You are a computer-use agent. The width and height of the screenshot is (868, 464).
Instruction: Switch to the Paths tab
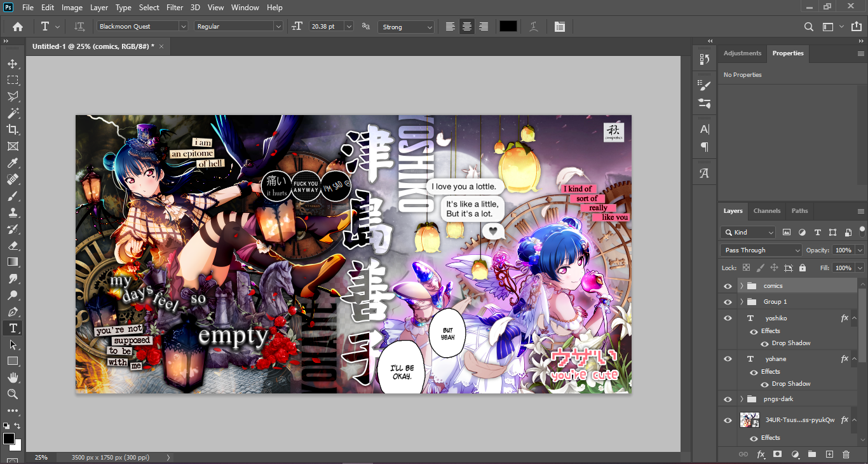coord(799,211)
